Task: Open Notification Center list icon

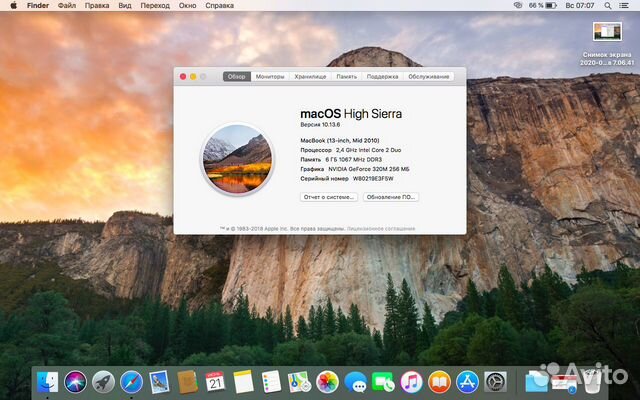Action: 624,6
